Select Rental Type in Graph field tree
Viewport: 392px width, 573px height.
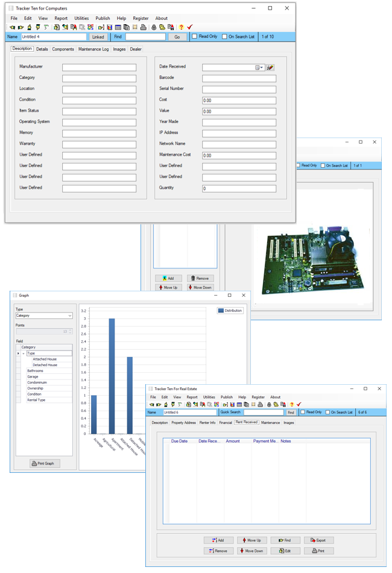[x=36, y=400]
